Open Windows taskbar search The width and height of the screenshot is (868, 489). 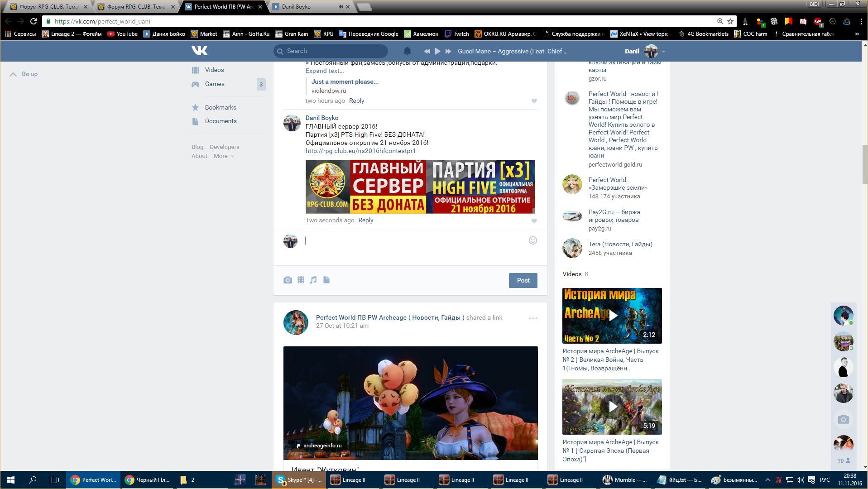click(33, 480)
